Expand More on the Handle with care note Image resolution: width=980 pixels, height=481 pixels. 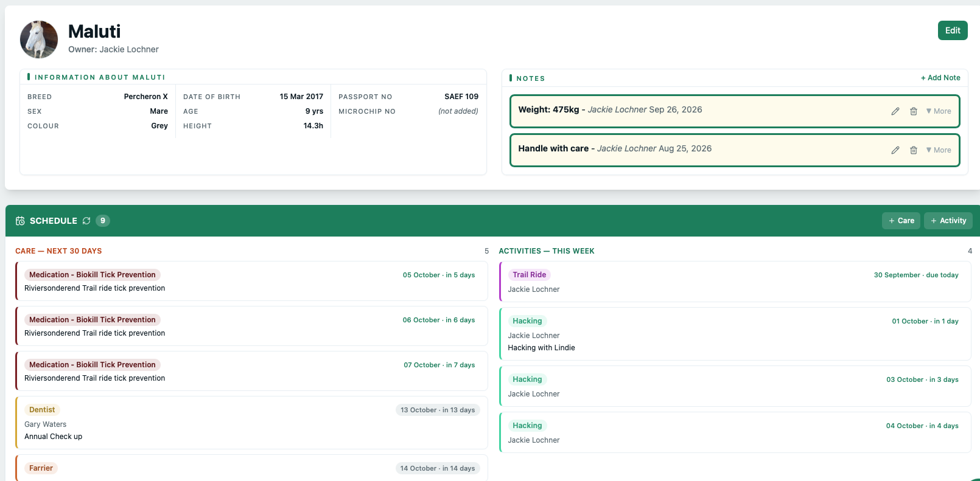[x=939, y=150]
